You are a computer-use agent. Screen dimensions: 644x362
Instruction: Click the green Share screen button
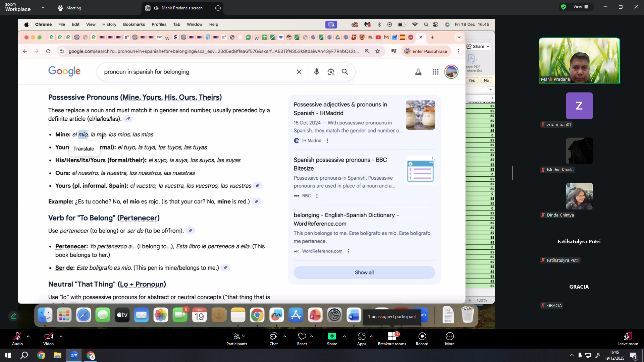click(x=332, y=339)
